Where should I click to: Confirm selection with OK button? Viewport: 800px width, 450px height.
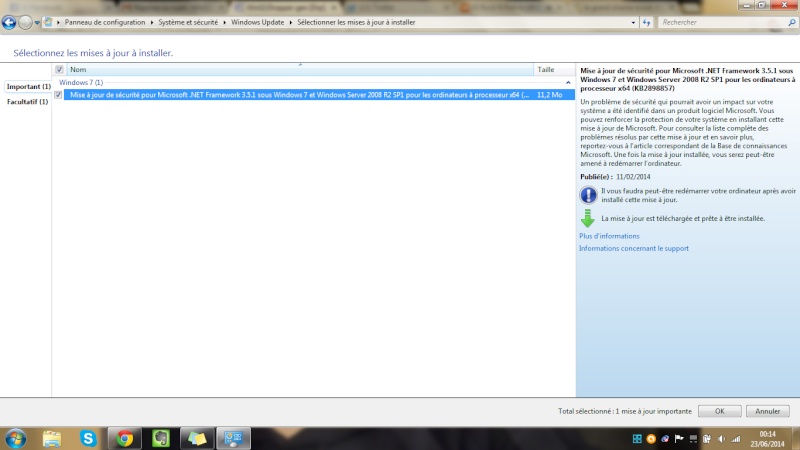[x=719, y=411]
